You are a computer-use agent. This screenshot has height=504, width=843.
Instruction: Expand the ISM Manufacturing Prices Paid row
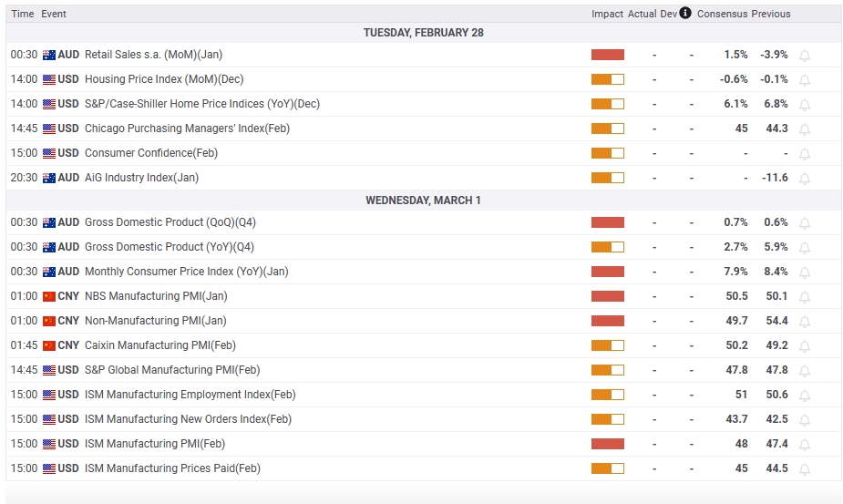[x=171, y=468]
